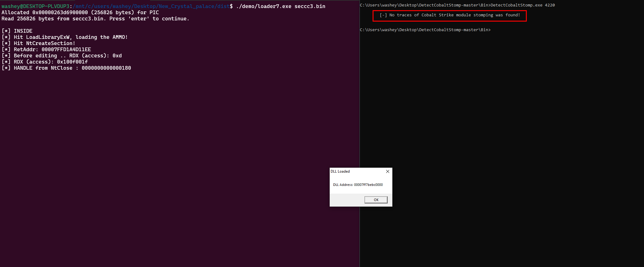The image size is (644, 267).
Task: Click the DLL Address value in the dialog
Action: pos(368,185)
